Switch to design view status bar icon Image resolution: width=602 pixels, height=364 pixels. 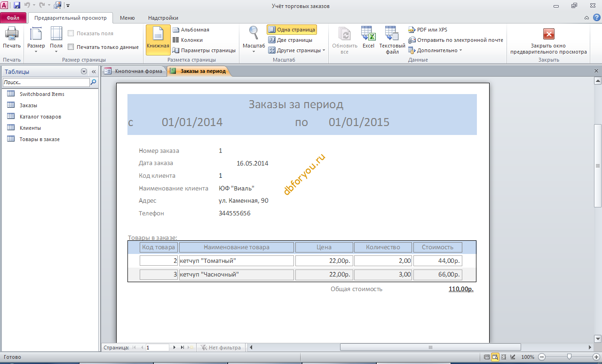[512, 357]
